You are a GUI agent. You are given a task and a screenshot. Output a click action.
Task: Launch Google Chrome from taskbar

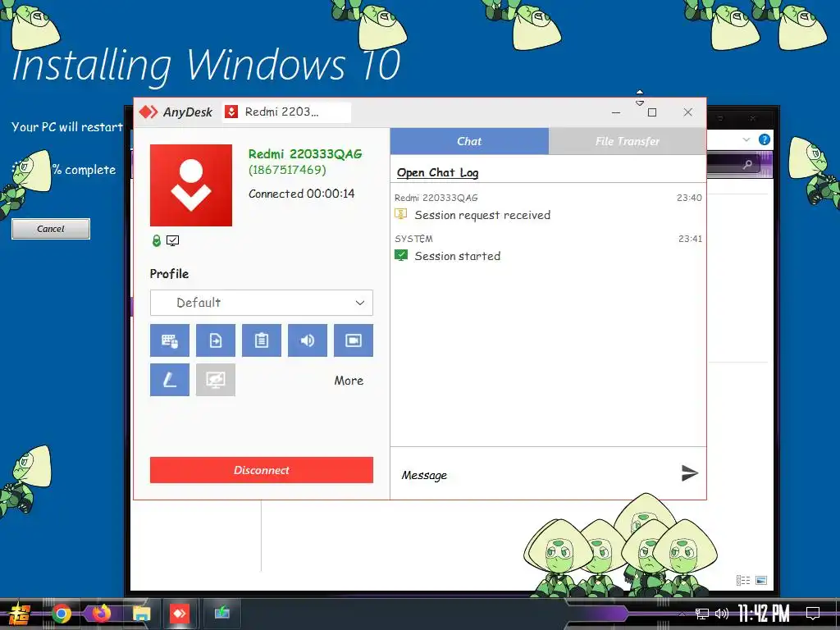(62, 614)
